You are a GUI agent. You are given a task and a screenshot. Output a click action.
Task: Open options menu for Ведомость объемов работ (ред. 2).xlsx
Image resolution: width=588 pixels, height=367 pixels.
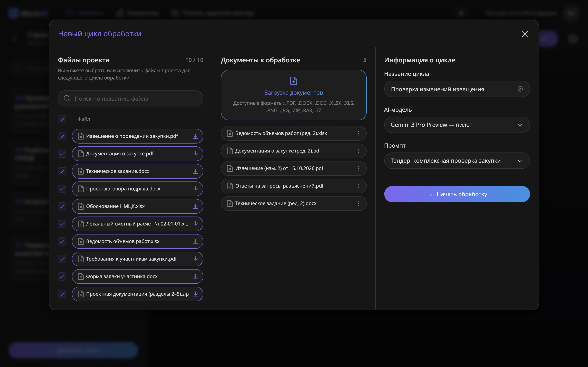358,133
